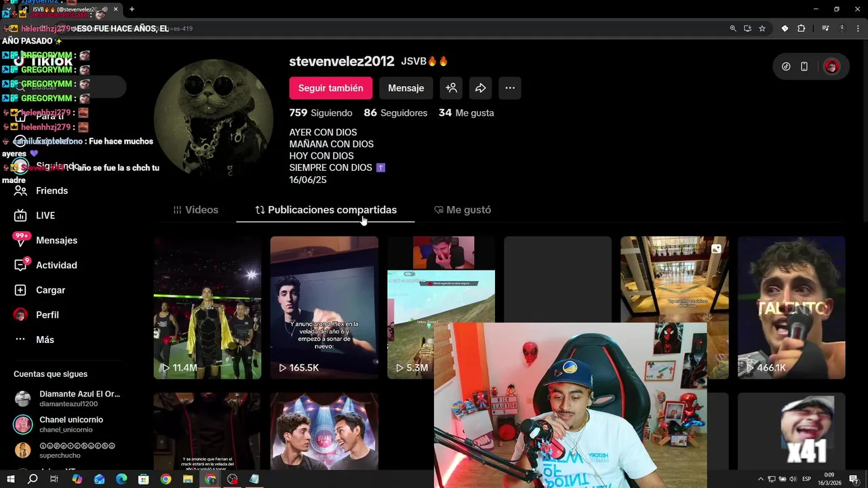This screenshot has width=868, height=488.
Task: View the 86 Seguidores list
Action: tap(395, 113)
